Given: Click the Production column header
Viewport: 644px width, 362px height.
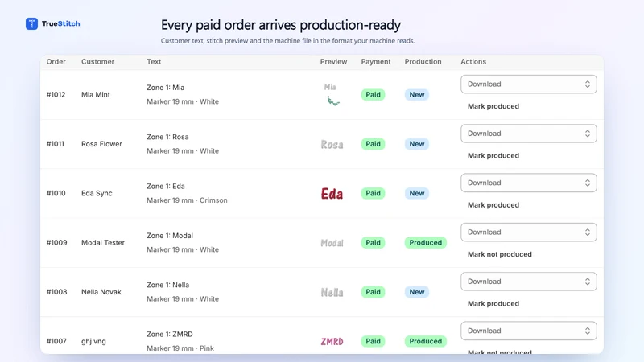Looking at the screenshot, I should point(423,62).
